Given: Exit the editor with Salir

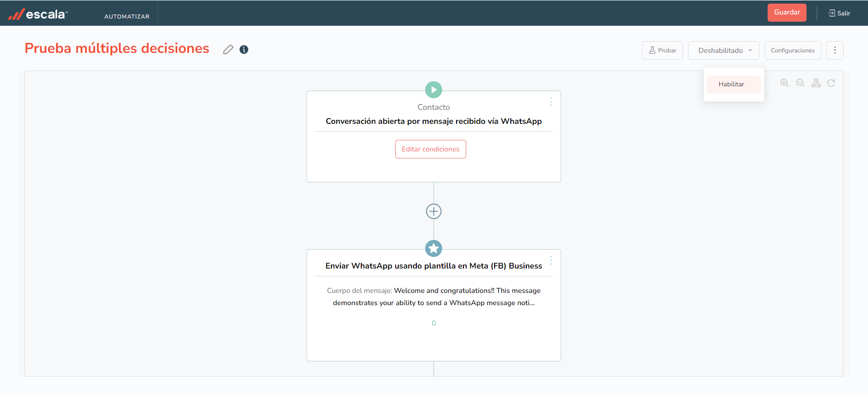Looking at the screenshot, I should (x=839, y=13).
